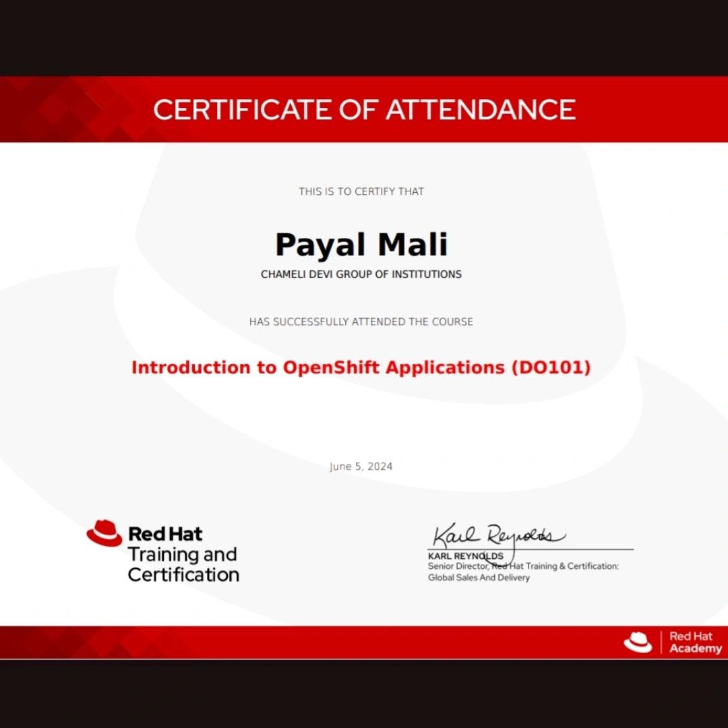The width and height of the screenshot is (728, 728).
Task: Select the Red Hat Academy hat icon bottom right
Action: coord(636,642)
